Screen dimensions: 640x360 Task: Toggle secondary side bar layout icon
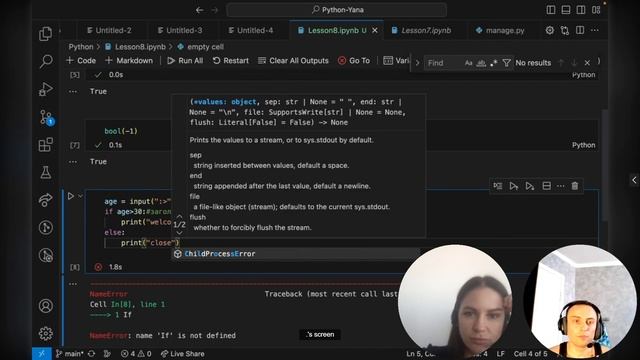tap(581, 10)
